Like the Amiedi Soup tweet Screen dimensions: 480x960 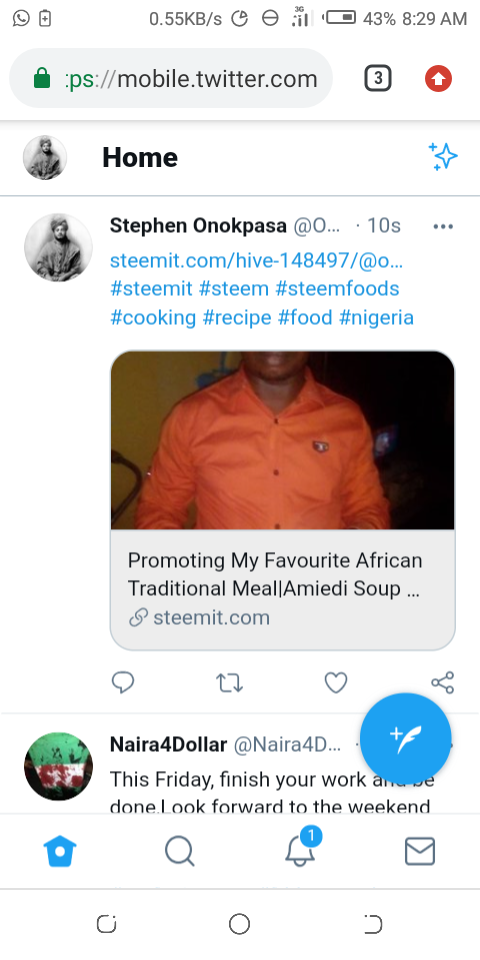point(336,683)
